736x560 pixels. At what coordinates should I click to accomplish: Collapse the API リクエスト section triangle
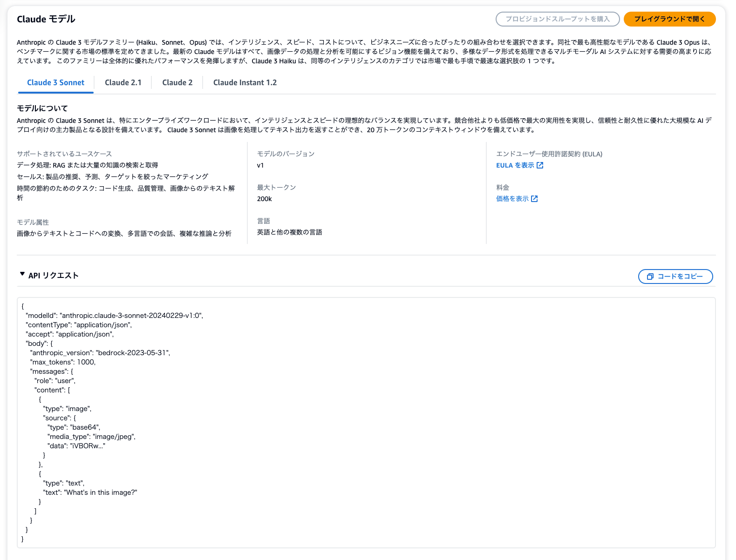(x=22, y=274)
